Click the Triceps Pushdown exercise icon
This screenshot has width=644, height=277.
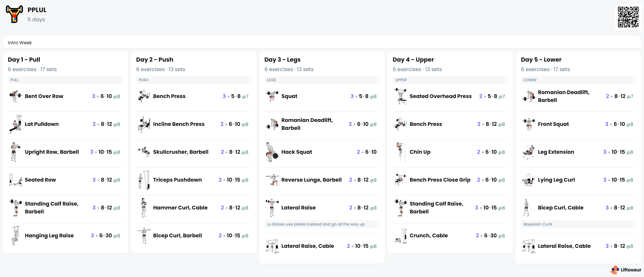[144, 180]
